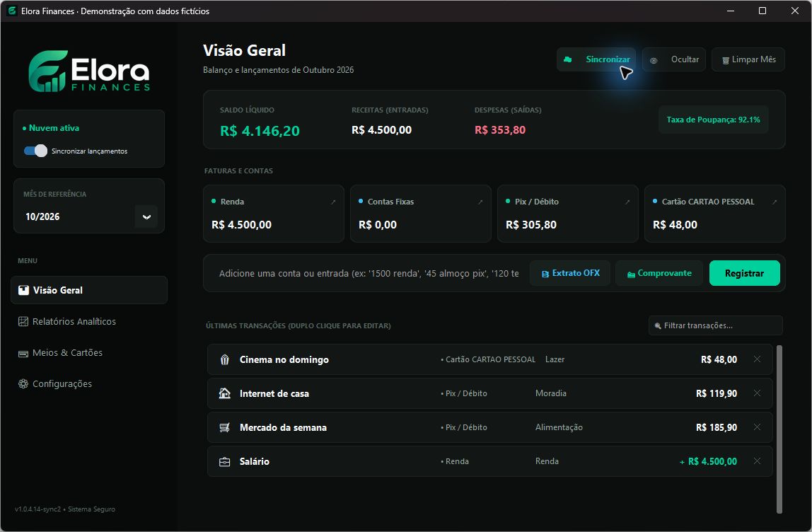Screen dimensions: 812x532
Task: Select the Contas Fixas card
Action: [420, 214]
